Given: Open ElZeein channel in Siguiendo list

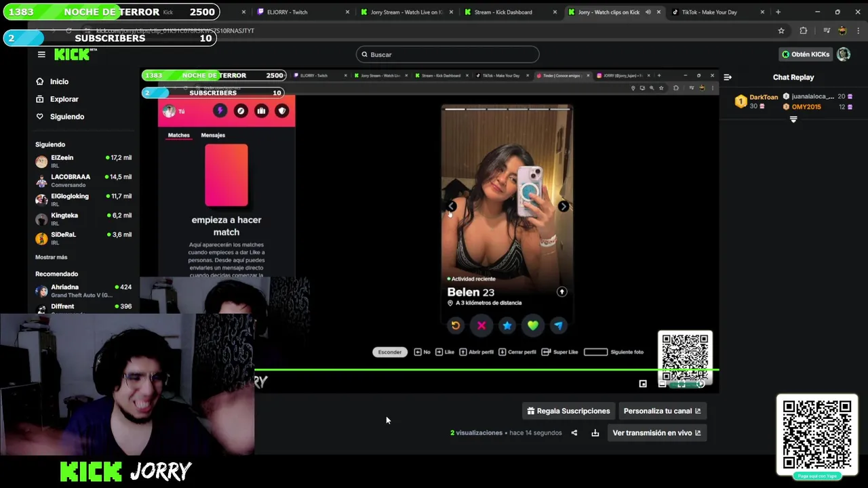Looking at the screenshot, I should [83, 161].
